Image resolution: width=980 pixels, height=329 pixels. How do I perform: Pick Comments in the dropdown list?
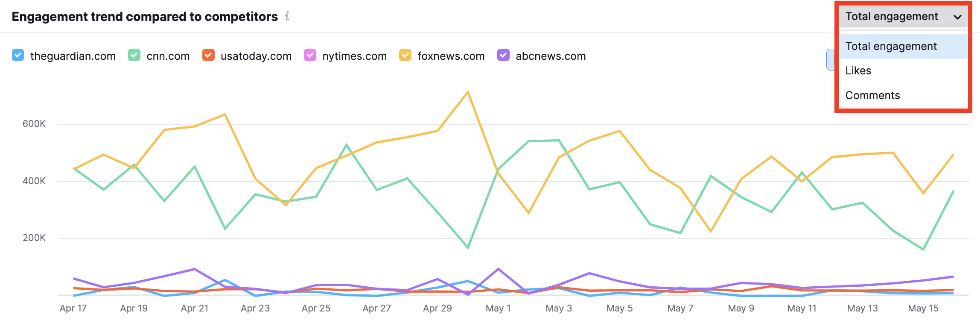[872, 95]
